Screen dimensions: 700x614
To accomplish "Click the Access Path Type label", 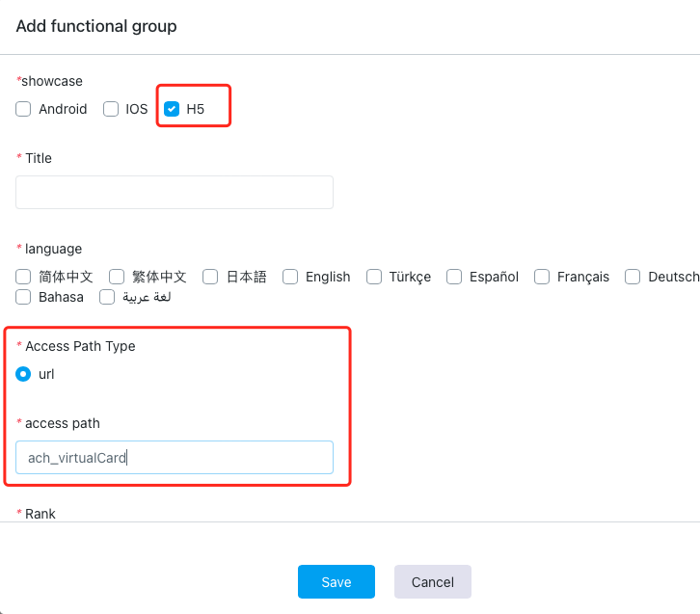I will pos(80,346).
